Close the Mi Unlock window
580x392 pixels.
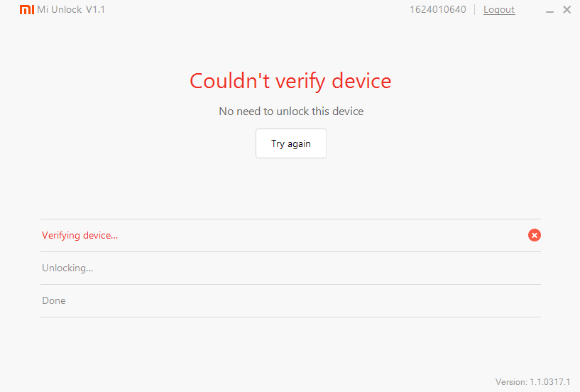tap(567, 10)
